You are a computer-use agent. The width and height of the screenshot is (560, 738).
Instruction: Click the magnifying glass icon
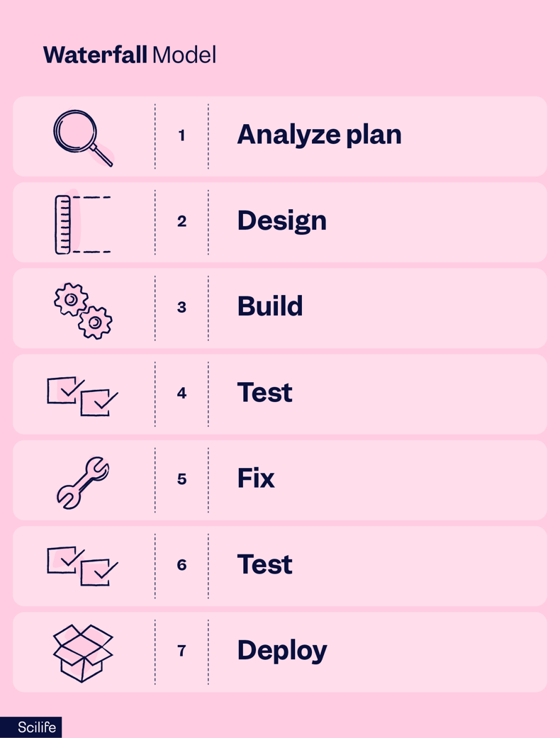point(84,138)
